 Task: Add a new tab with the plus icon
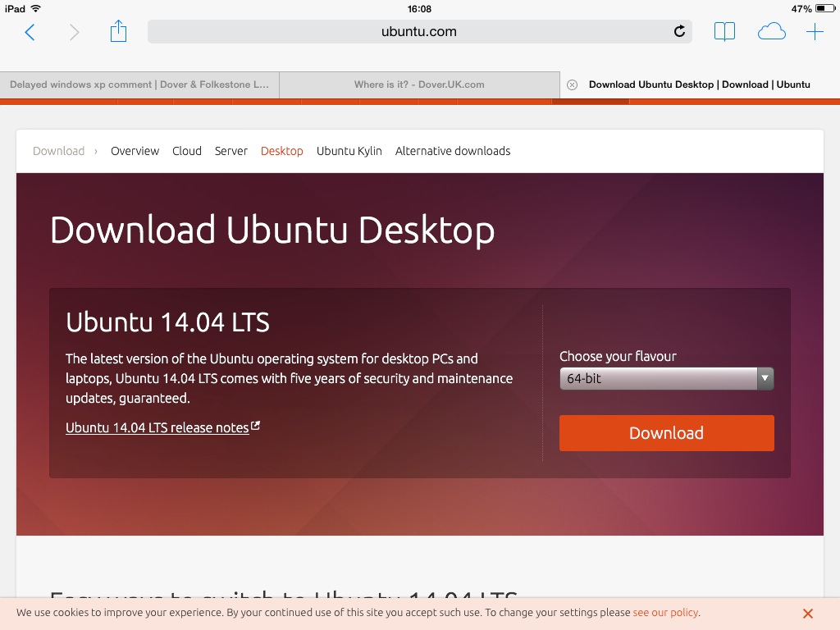pyautogui.click(x=815, y=32)
